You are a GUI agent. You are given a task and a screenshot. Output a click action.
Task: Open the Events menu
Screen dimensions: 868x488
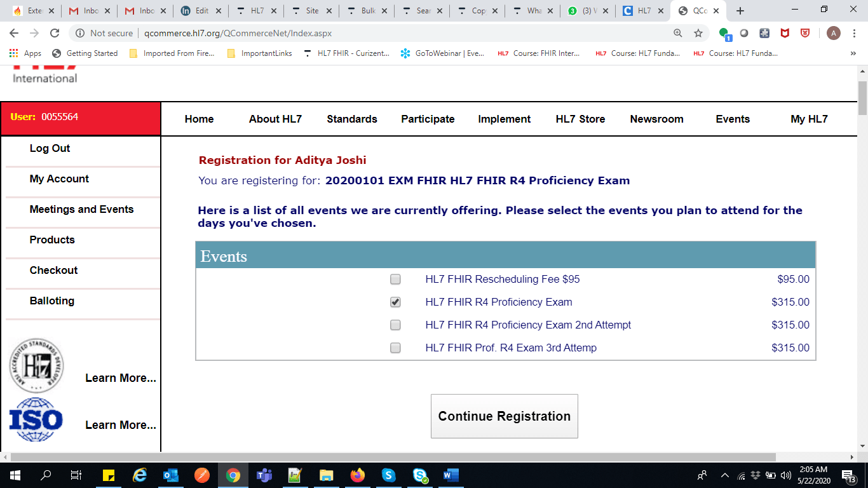click(733, 119)
